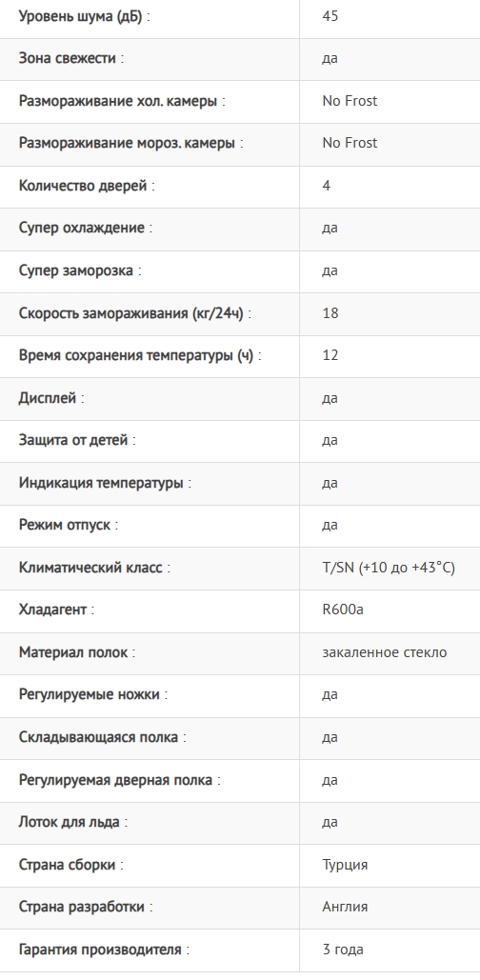Viewport: 480px width, 980px height.
Task: Click the Зона свежести label
Action: [x=71, y=58]
